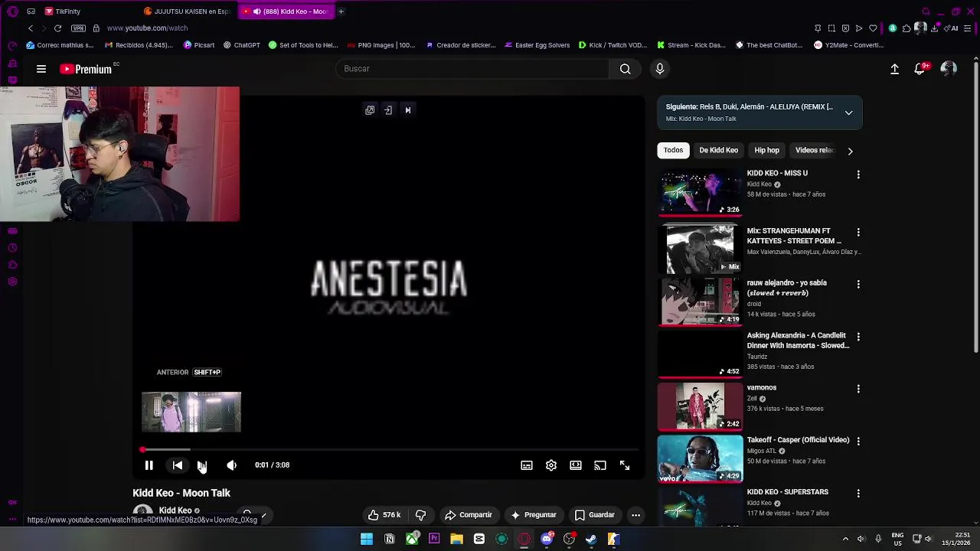The image size is (980, 551).
Task: Switch to theater mode
Action: point(576,465)
